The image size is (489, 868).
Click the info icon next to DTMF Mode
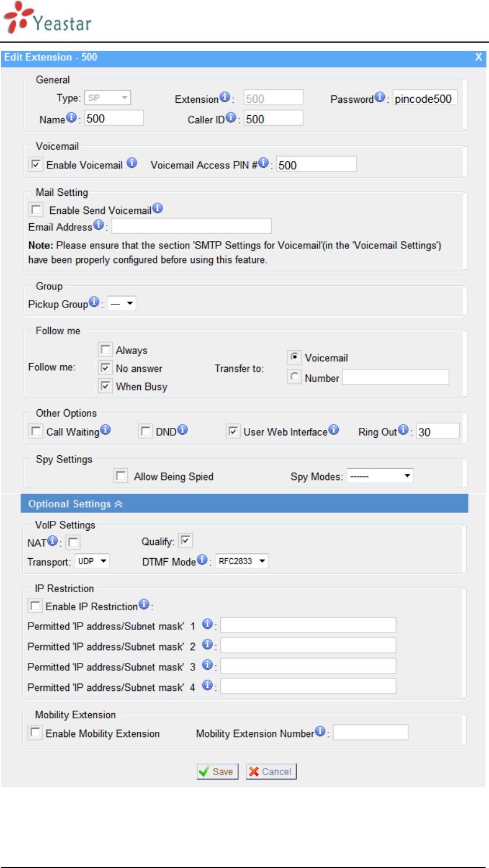[x=202, y=560]
